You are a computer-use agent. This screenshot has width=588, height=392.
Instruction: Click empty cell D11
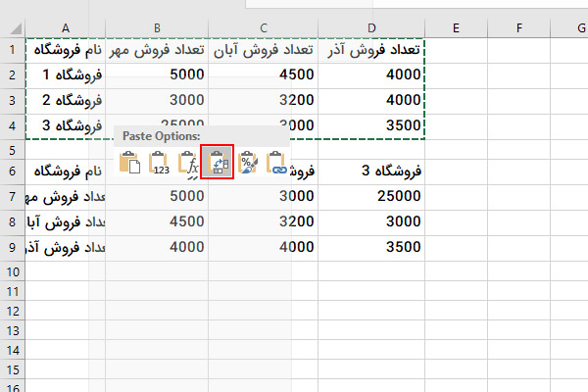click(371, 291)
